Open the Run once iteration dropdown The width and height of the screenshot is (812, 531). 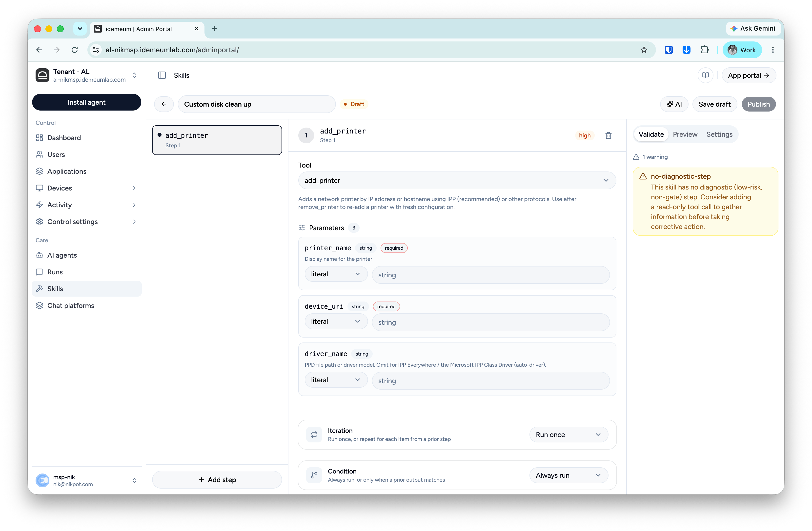tap(568, 435)
